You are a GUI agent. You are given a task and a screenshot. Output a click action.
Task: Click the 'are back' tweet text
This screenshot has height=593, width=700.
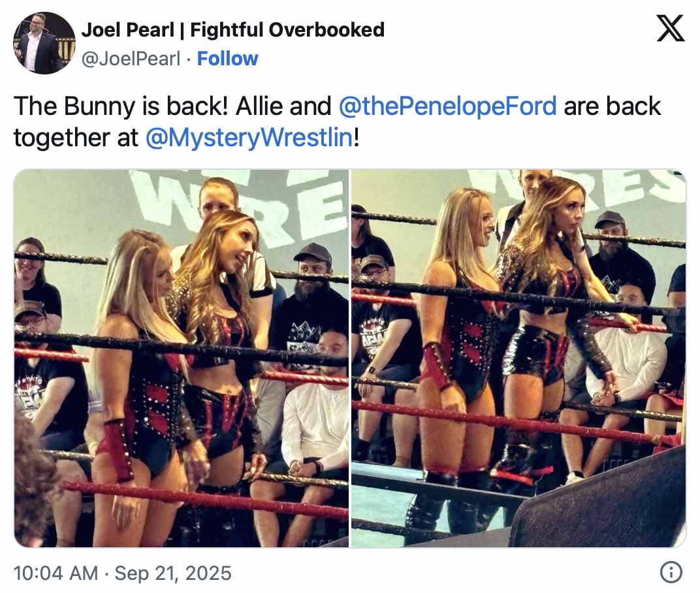tap(612, 106)
